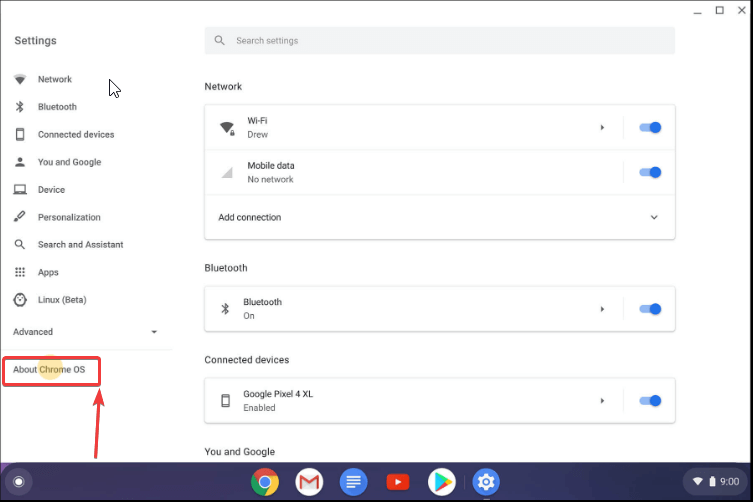Disable the Mobile data toggle
This screenshot has height=502, width=753.
(x=650, y=172)
